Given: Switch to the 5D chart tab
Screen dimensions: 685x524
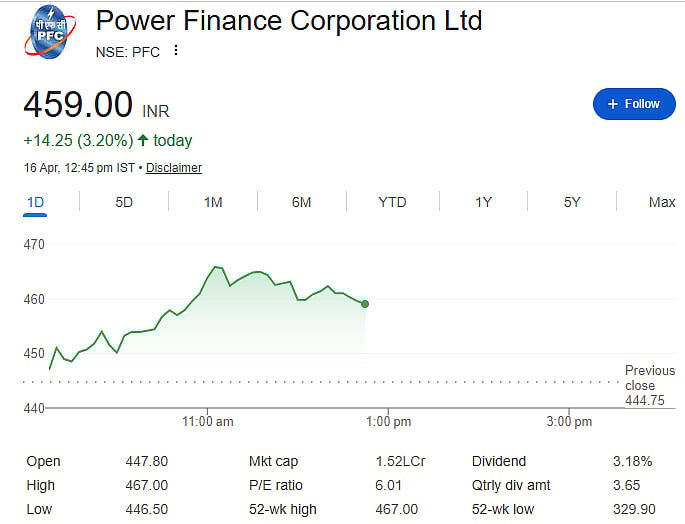Looking at the screenshot, I should (x=124, y=202).
